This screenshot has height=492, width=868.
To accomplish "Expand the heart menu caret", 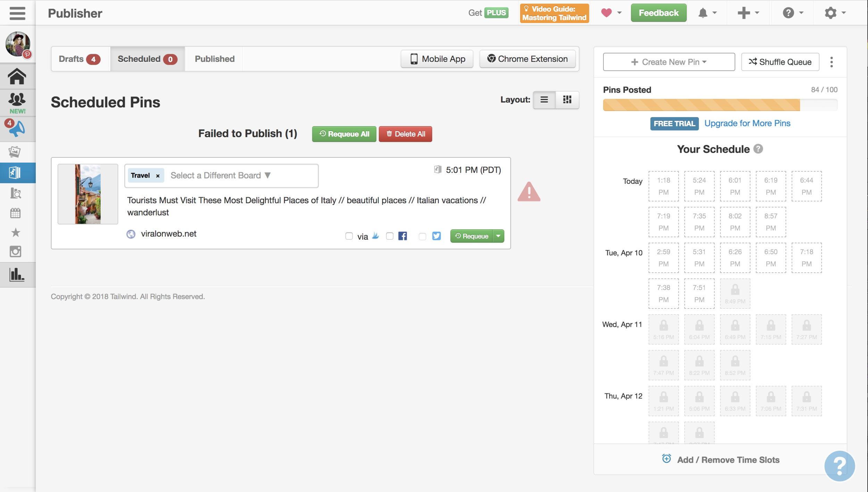I will [x=619, y=13].
